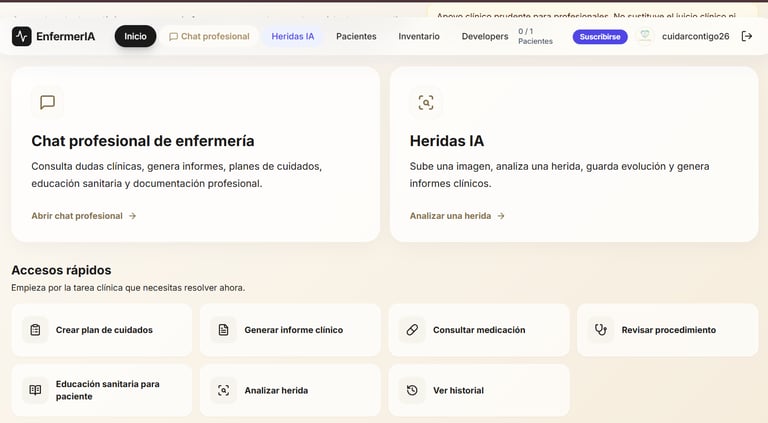Screen dimensions: 768x423
Task: Select Generar informe clínico shortcut
Action: tap(290, 330)
